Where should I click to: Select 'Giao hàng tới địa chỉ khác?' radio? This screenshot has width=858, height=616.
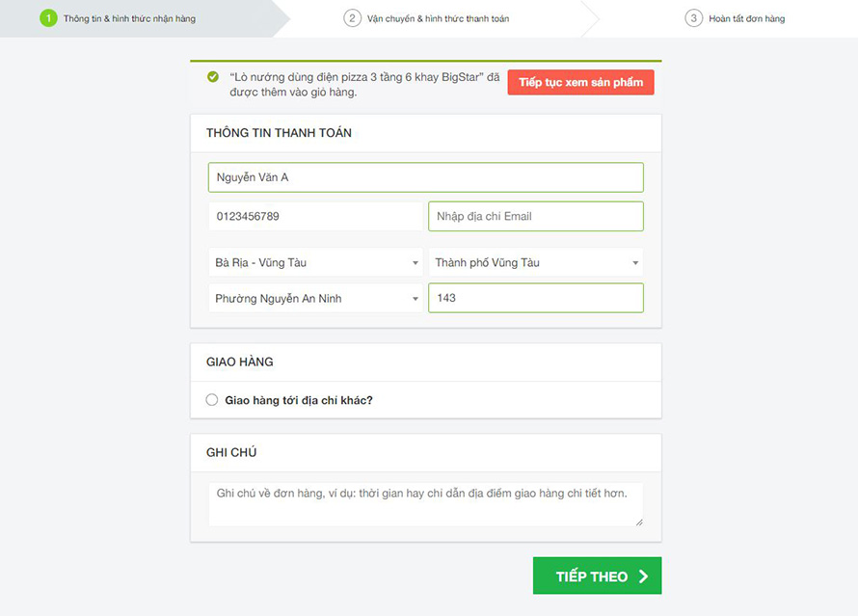pos(212,400)
